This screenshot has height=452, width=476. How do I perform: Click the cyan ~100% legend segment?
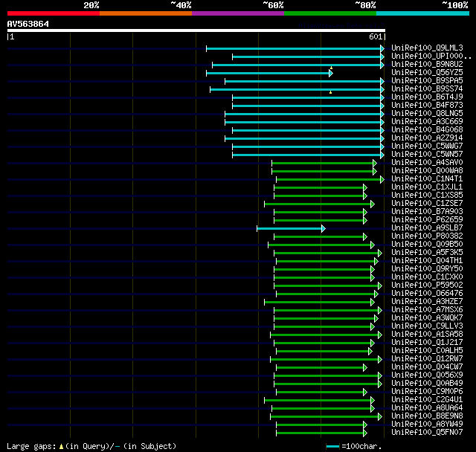pos(423,13)
